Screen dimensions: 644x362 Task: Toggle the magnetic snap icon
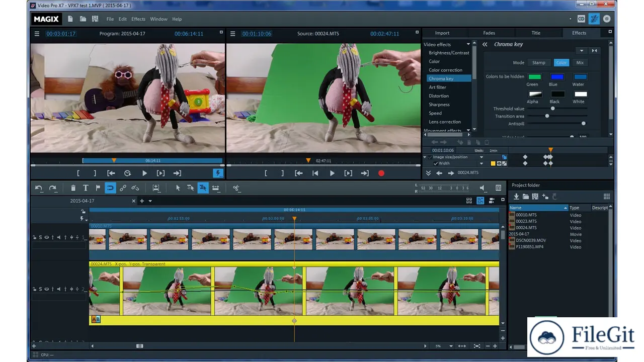point(110,188)
